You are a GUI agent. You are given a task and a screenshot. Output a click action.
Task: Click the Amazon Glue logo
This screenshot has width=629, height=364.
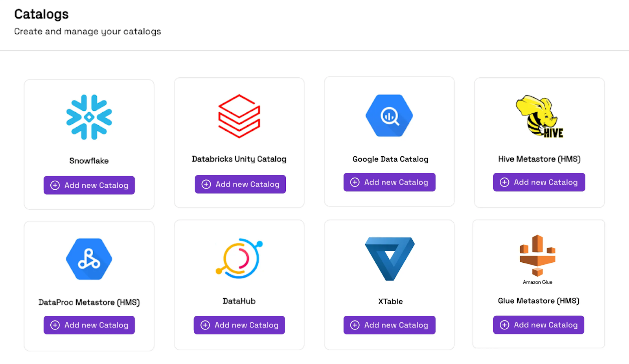pos(537,260)
